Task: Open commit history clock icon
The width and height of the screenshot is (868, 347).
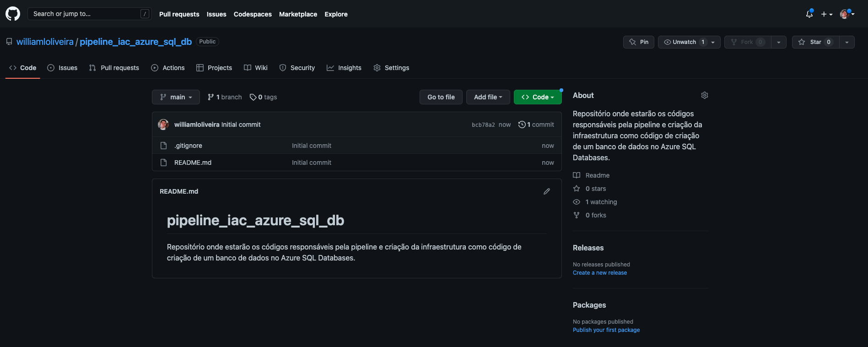Action: point(522,125)
